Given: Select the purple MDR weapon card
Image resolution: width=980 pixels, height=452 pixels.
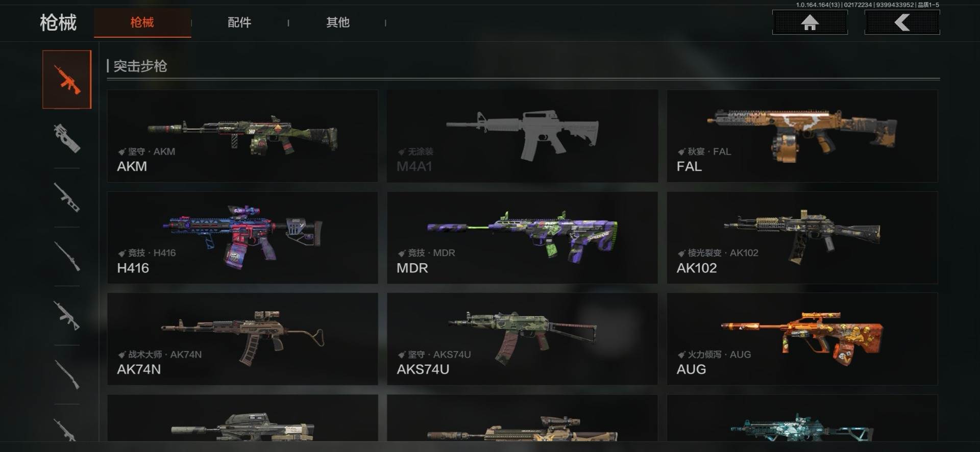Looking at the screenshot, I should [x=522, y=238].
